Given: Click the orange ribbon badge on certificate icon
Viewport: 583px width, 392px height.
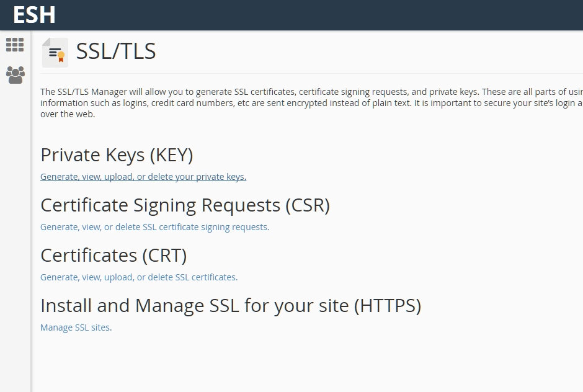Looking at the screenshot, I should pyautogui.click(x=61, y=56).
